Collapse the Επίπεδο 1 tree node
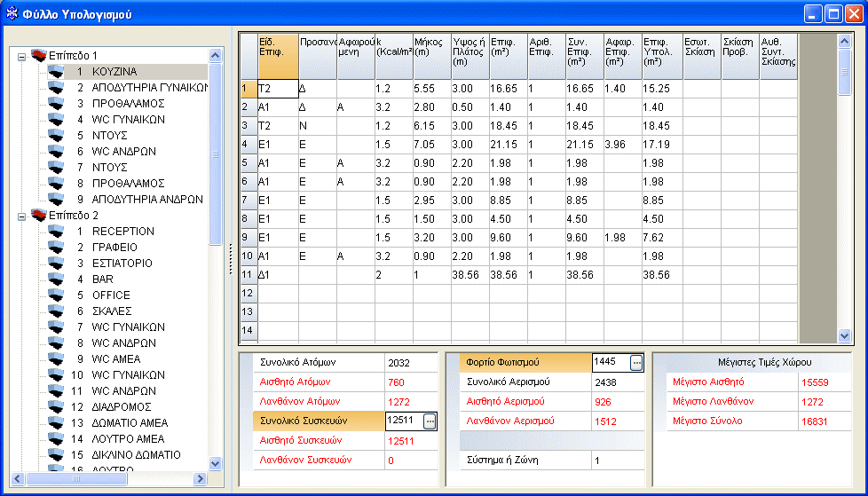Image resolution: width=868 pixels, height=496 pixels. tap(21, 56)
